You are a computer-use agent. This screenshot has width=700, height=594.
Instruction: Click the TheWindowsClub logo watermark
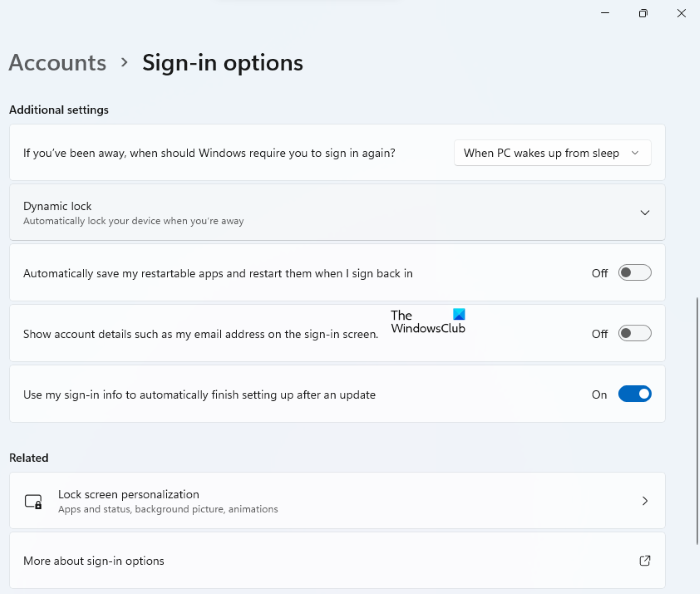point(428,321)
